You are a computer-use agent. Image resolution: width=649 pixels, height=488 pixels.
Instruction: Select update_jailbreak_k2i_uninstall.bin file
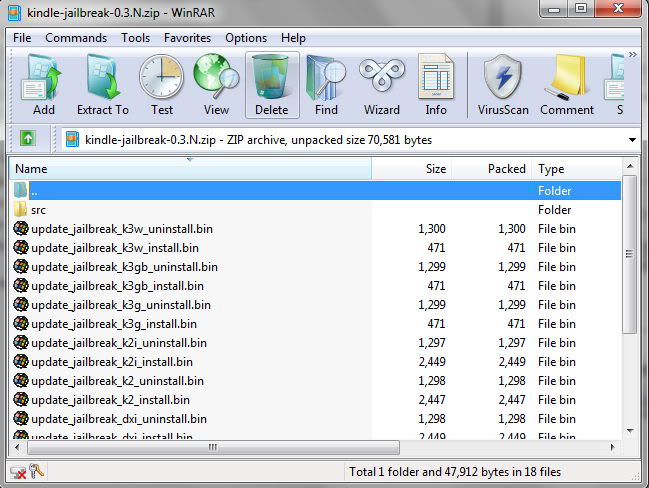(x=315, y=343)
